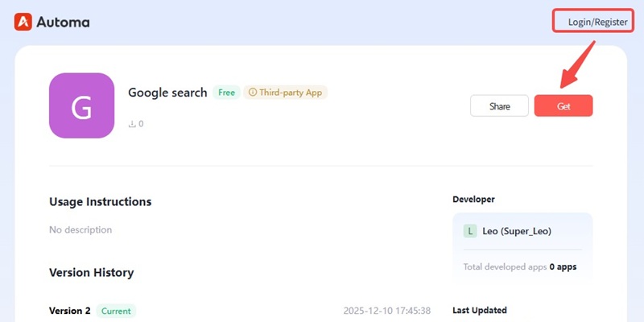Click the No description text

[x=80, y=229]
